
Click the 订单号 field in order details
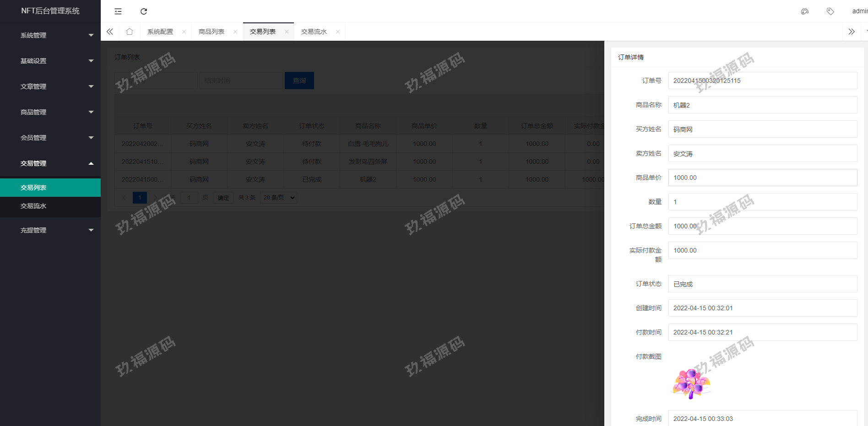(x=762, y=81)
